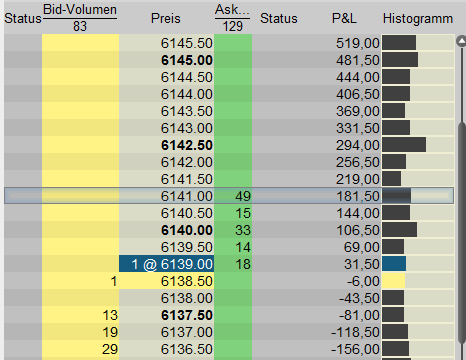Click price 6143.00

186,128
